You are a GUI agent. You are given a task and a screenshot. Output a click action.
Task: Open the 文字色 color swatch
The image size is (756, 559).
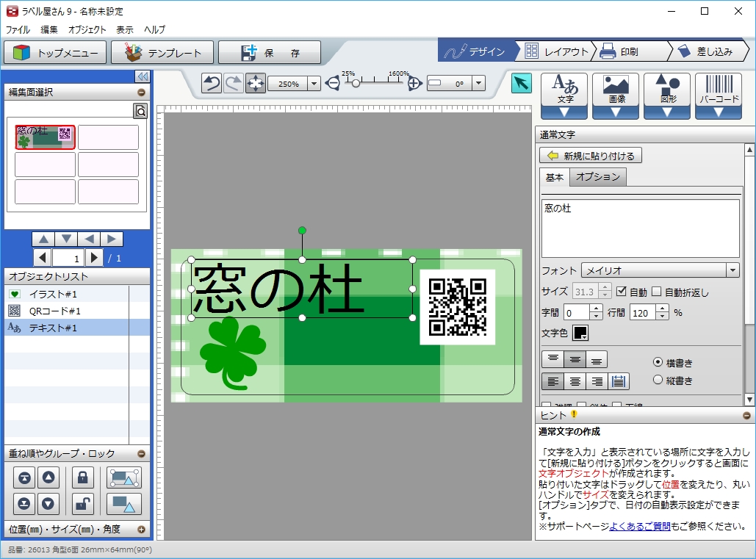click(x=580, y=333)
